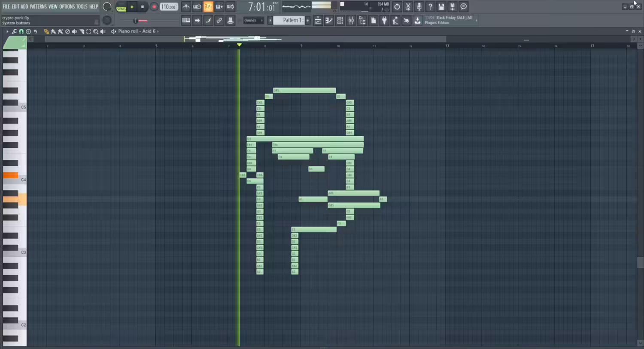This screenshot has height=349, width=644.
Task: Open the EDIT menu
Action: (15, 6)
